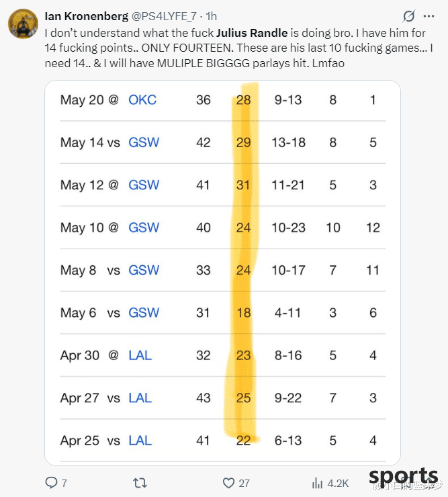Click the retweet arrows icon
Image resolution: width=448 pixels, height=497 pixels.
(x=140, y=483)
